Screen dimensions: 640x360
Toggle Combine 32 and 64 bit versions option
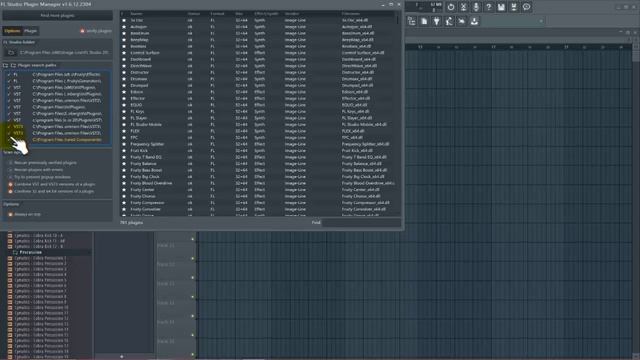click(x=51, y=191)
